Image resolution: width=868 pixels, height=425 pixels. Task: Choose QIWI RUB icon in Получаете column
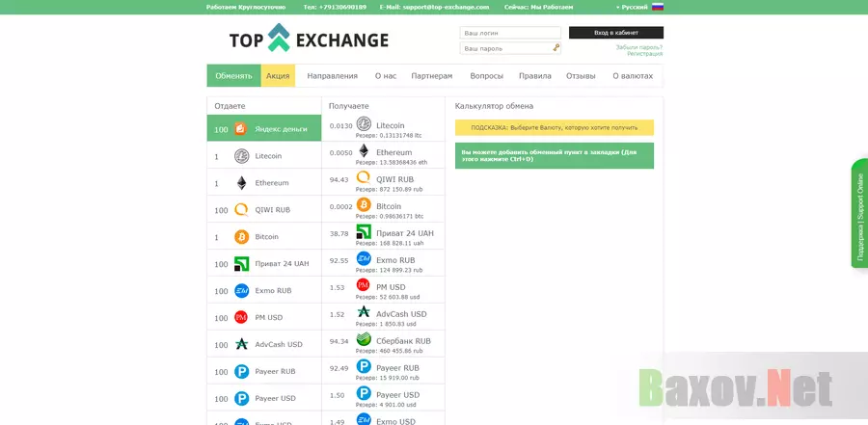[x=364, y=177]
